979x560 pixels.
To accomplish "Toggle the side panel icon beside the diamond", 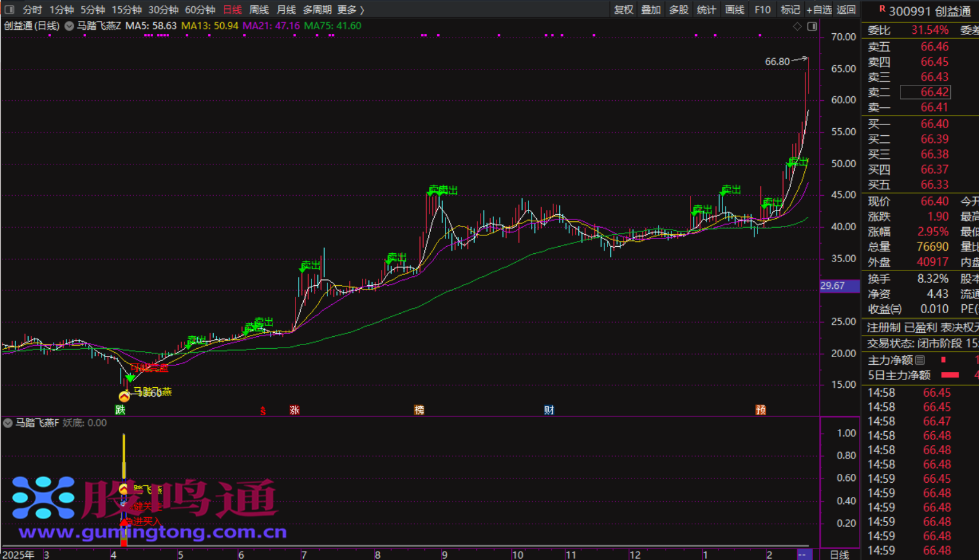I will tap(812, 26).
